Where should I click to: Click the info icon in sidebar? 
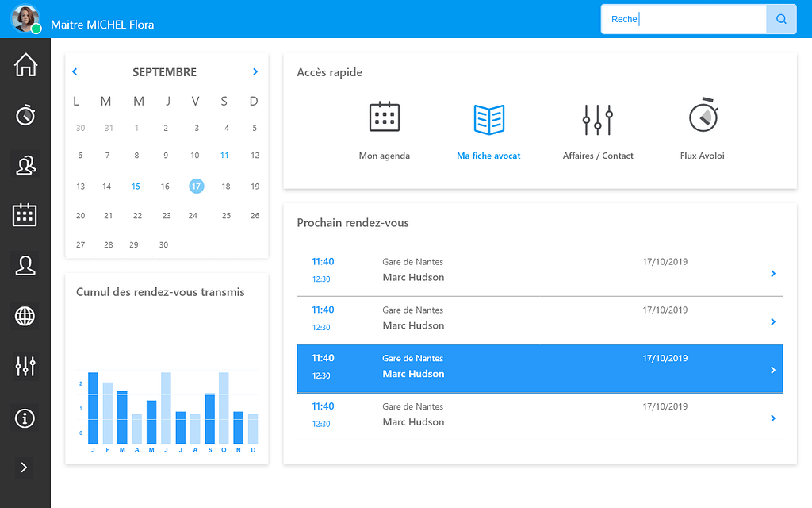pos(25,418)
